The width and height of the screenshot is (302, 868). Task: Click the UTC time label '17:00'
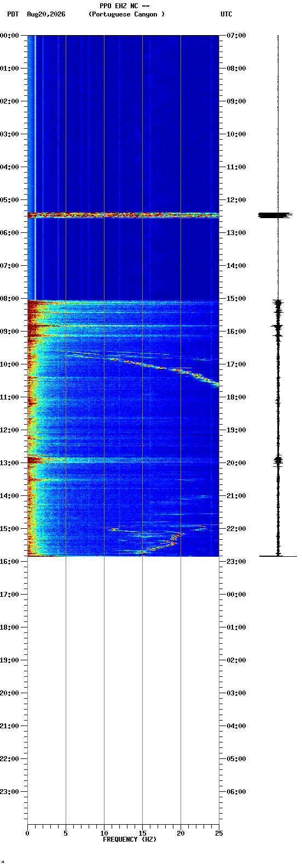pos(236,364)
